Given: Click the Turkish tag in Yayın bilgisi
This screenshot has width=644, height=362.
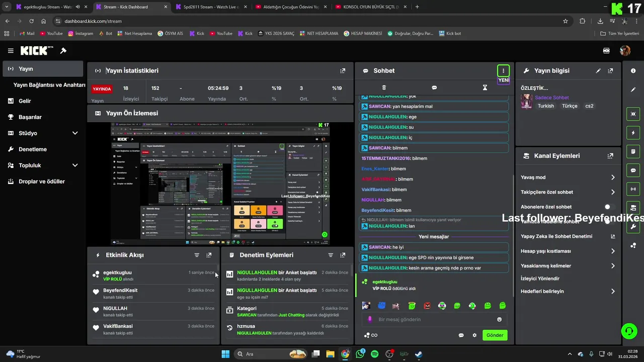Looking at the screenshot, I should 546,106.
